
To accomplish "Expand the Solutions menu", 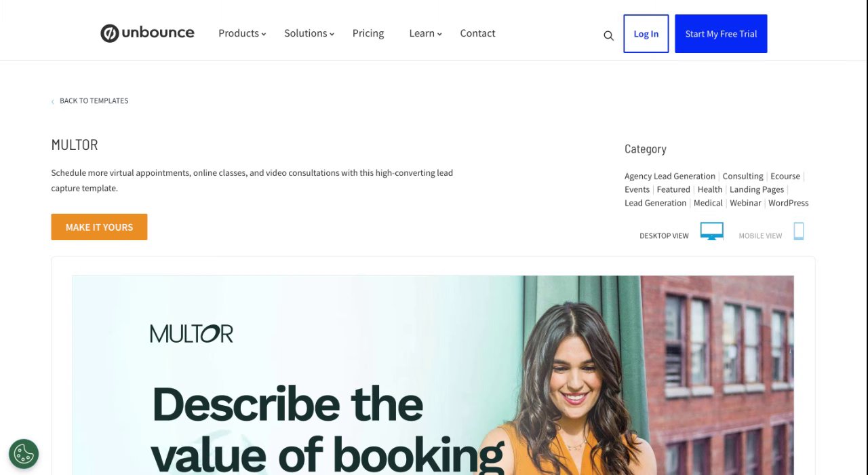I will coord(309,33).
